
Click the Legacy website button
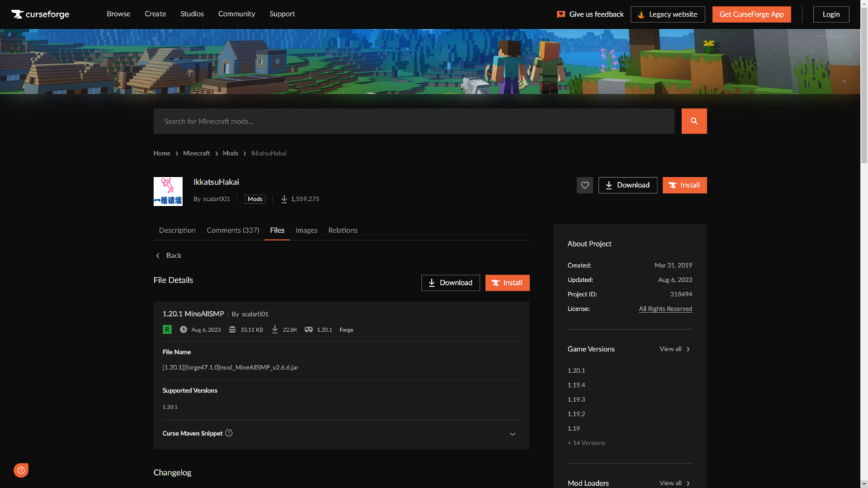coord(668,14)
